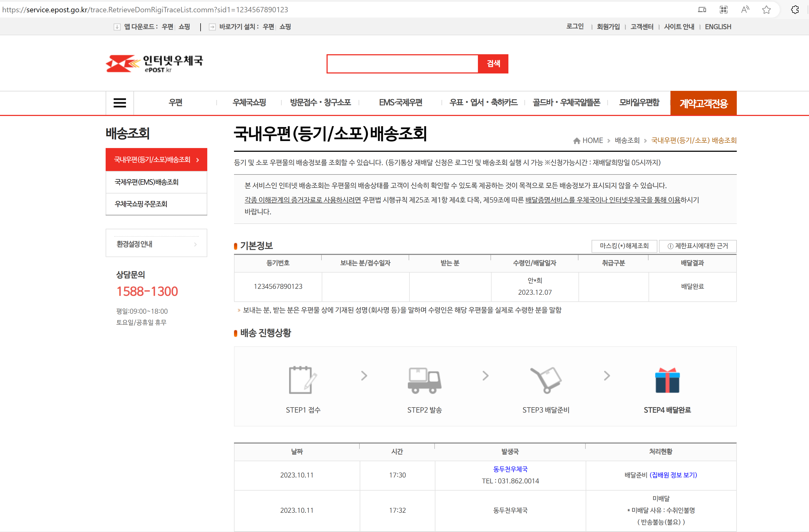Click the ePOST logo
The width and height of the screenshot is (809, 532).
tap(154, 64)
